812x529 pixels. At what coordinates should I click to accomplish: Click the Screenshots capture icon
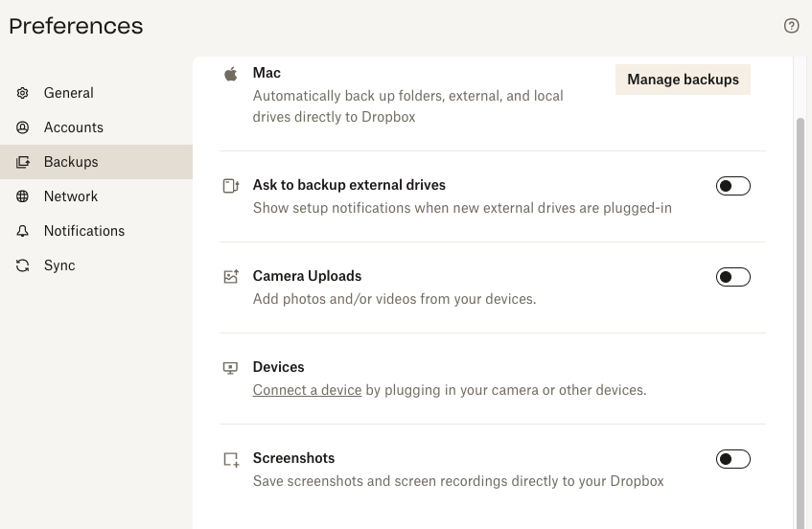coord(230,459)
